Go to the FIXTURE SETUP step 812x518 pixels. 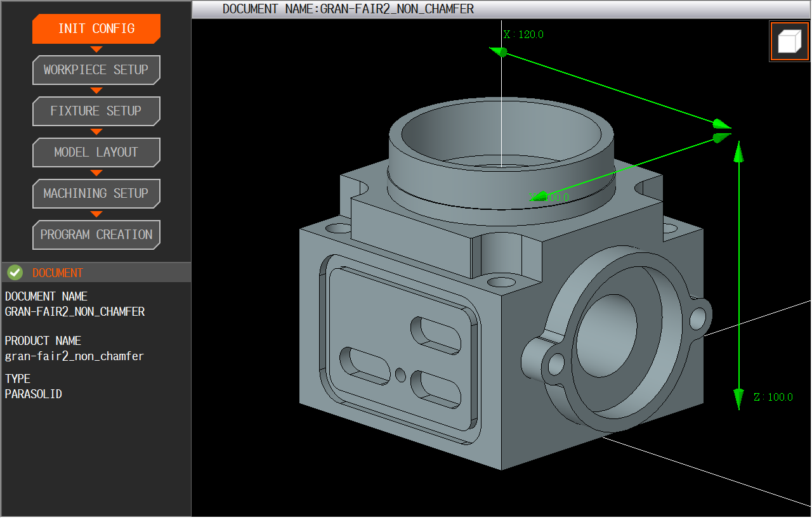(96, 111)
